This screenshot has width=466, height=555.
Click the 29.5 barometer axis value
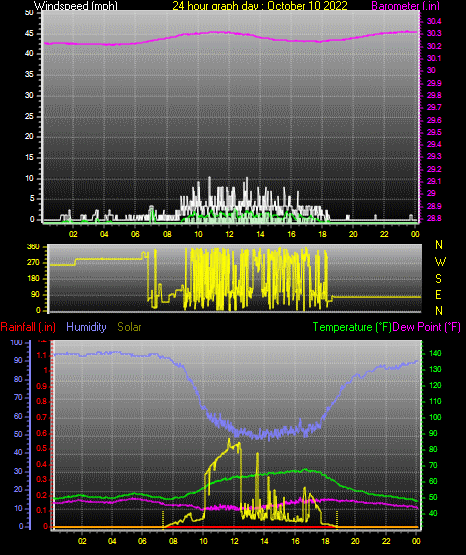click(434, 132)
